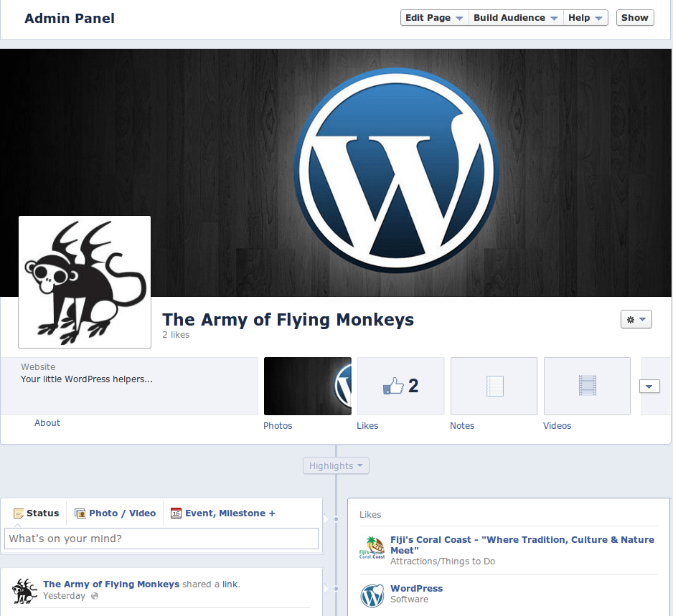This screenshot has width=673, height=616.
Task: Click the WordPress cover photo
Action: click(x=336, y=172)
